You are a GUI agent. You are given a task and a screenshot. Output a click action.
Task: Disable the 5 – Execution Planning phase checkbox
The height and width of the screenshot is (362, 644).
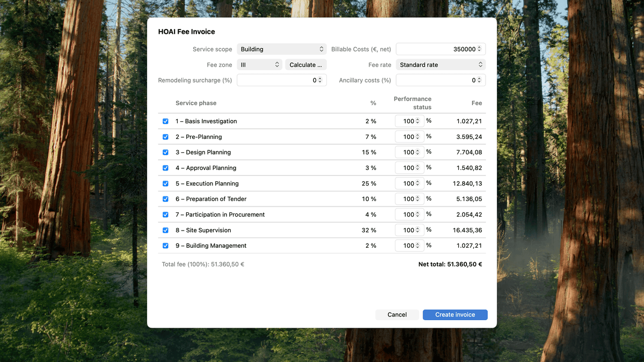(165, 183)
